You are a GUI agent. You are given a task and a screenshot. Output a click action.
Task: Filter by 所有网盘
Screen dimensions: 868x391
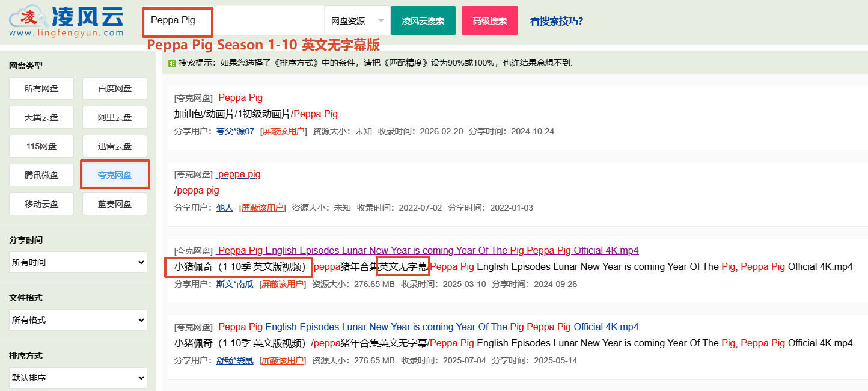tap(41, 88)
